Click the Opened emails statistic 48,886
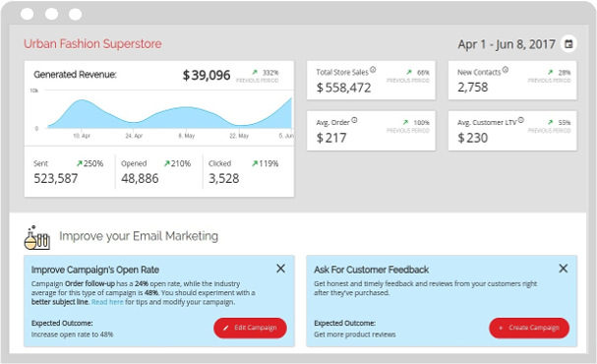 point(140,178)
